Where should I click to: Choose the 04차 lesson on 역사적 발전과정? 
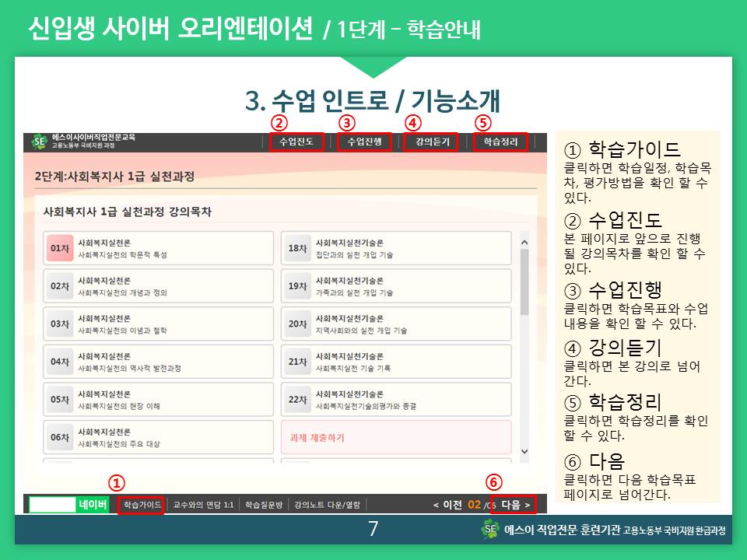point(158,362)
